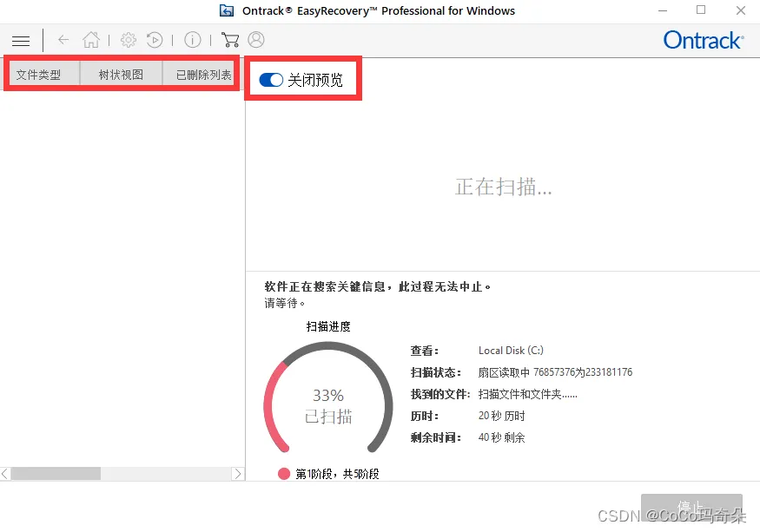
Task: Return to the Home screen icon
Action: click(90, 40)
